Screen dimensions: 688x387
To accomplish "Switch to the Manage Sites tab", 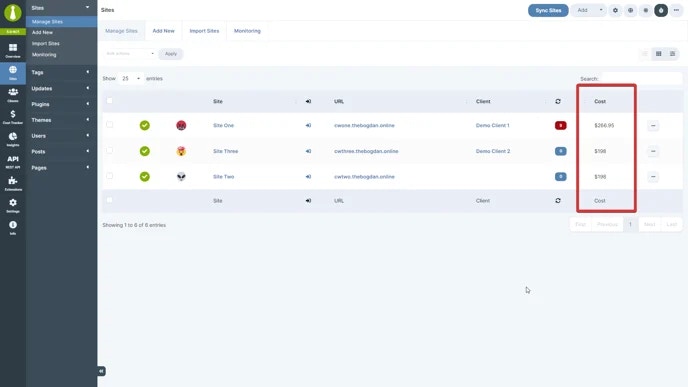I will pos(122,31).
